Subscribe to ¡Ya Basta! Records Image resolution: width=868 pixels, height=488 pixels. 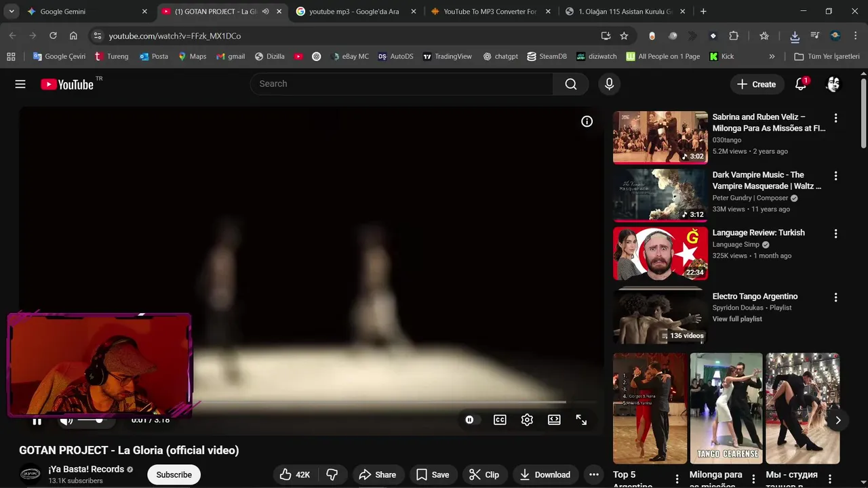tap(174, 474)
